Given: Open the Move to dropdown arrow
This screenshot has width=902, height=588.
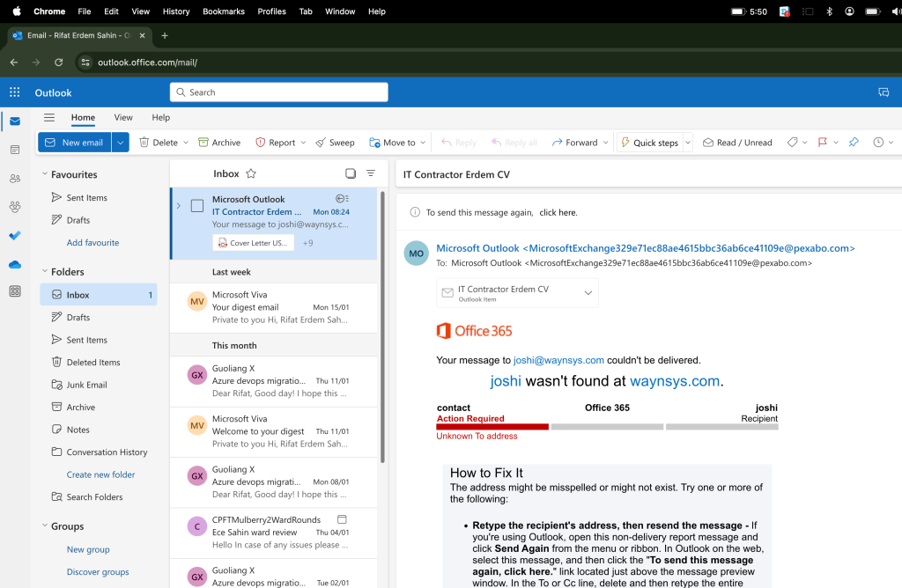Looking at the screenshot, I should (x=423, y=143).
